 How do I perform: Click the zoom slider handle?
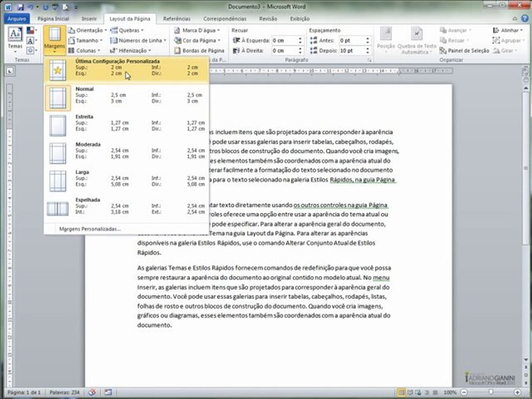click(x=490, y=392)
